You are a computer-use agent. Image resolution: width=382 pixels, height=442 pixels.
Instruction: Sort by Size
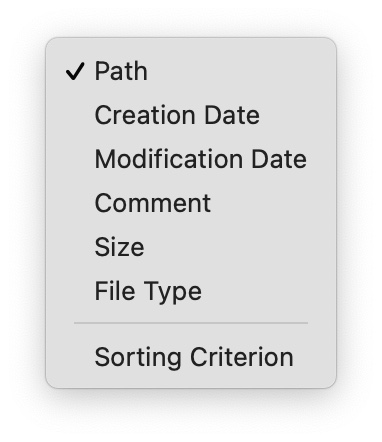[x=191, y=247]
